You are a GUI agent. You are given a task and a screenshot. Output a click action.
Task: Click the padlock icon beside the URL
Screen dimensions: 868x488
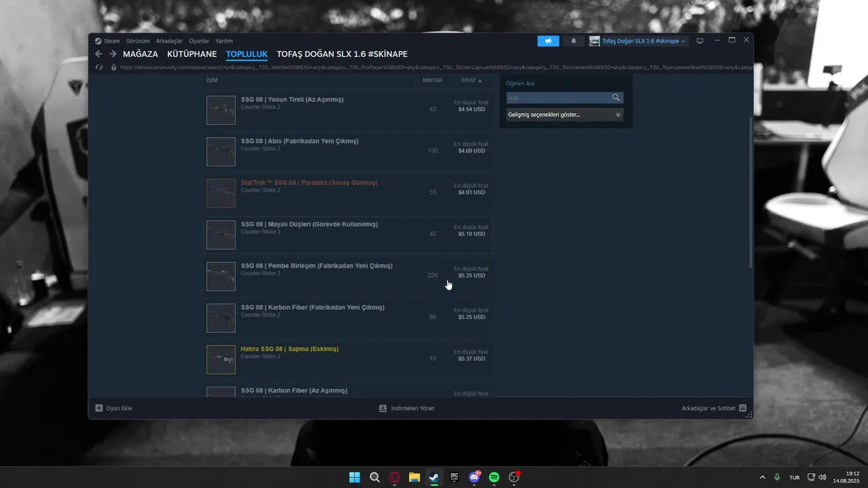click(113, 67)
